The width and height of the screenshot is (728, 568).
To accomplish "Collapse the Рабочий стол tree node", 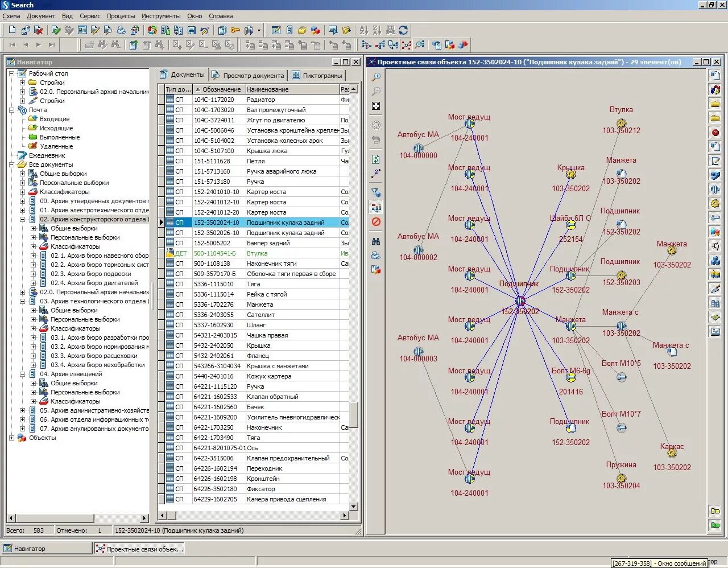I will coord(12,73).
